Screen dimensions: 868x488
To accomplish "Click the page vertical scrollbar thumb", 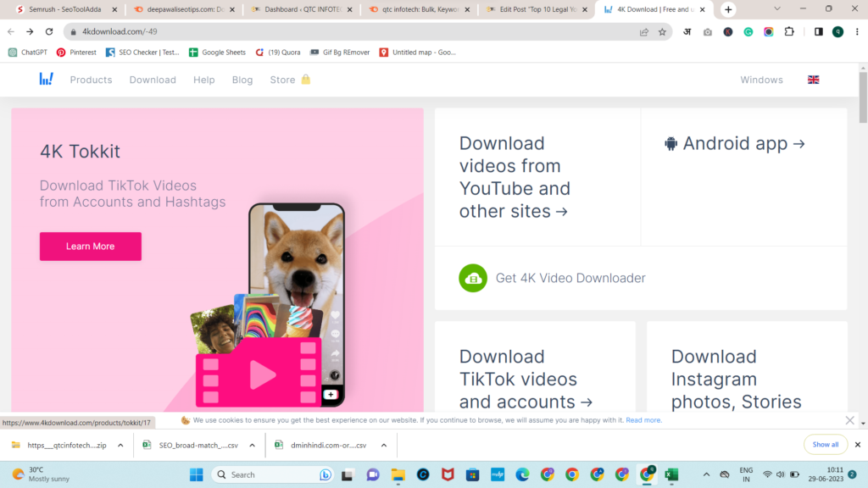I will pyautogui.click(x=863, y=97).
